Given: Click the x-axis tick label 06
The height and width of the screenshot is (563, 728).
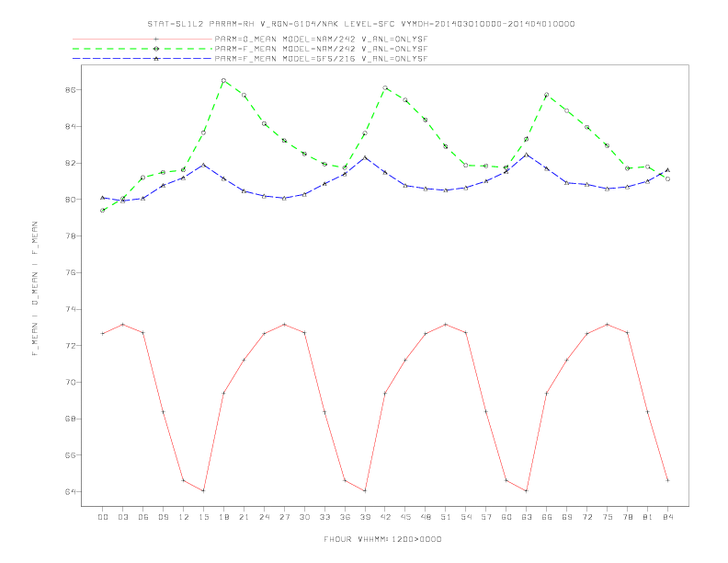Looking at the screenshot, I should 143,517.
